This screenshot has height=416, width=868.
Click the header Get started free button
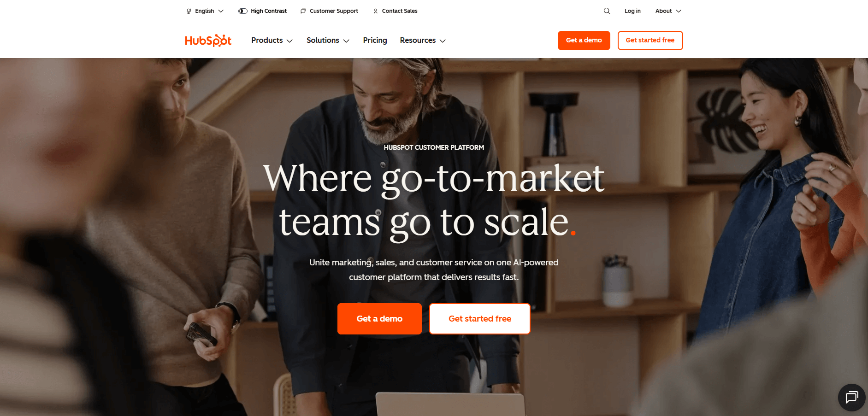click(x=650, y=41)
